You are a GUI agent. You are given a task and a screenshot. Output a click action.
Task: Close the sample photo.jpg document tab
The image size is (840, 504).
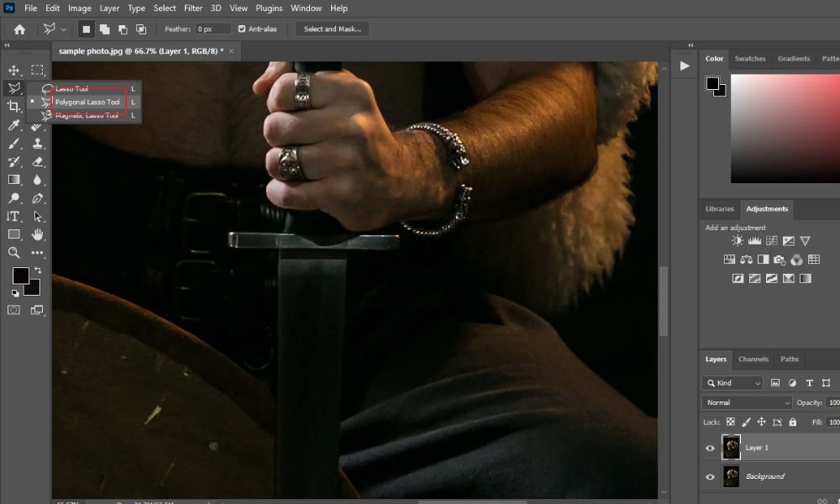coord(232,51)
